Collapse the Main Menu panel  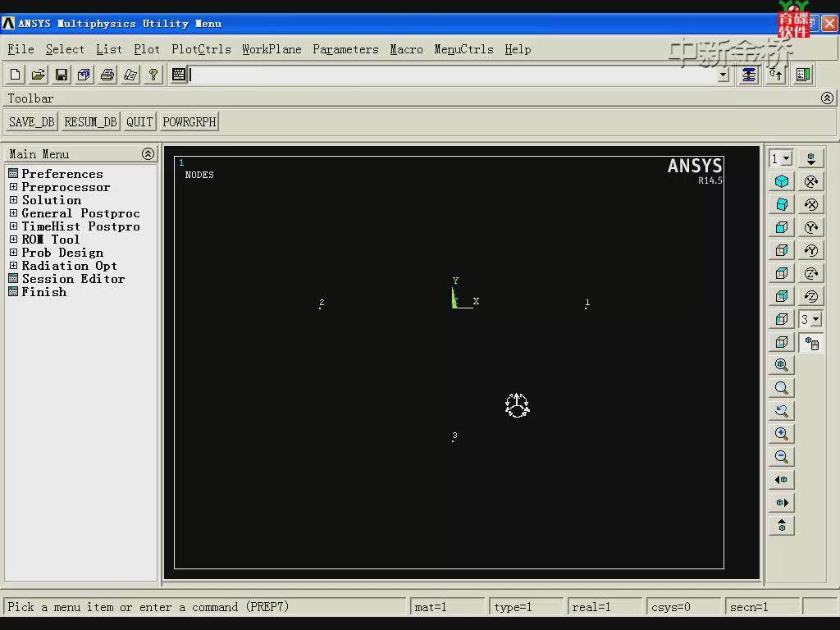coord(148,154)
